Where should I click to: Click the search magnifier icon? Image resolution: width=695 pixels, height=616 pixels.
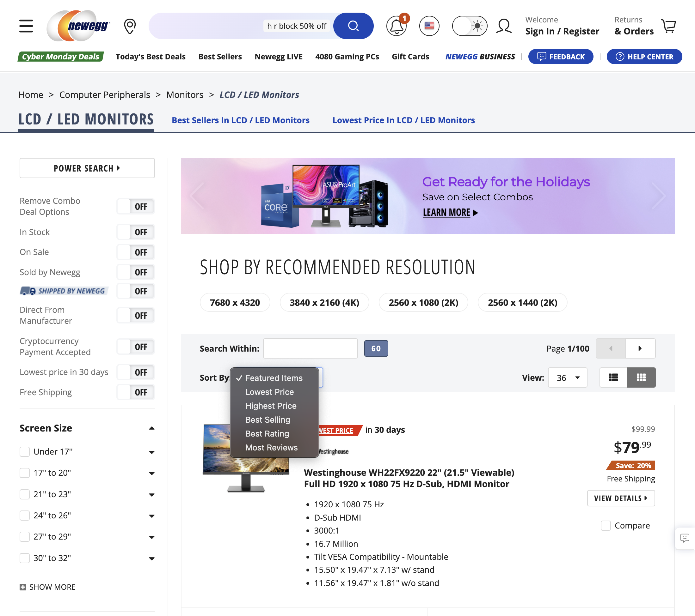[x=353, y=26]
